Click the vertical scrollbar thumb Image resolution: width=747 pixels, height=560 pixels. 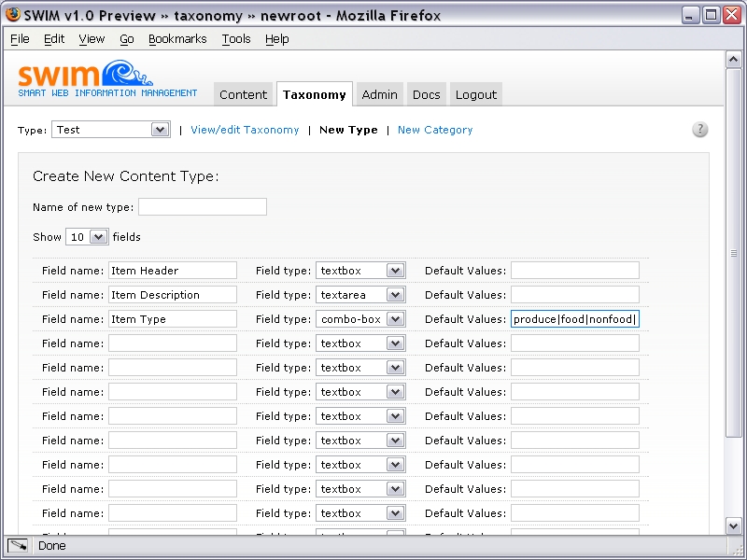click(x=734, y=252)
